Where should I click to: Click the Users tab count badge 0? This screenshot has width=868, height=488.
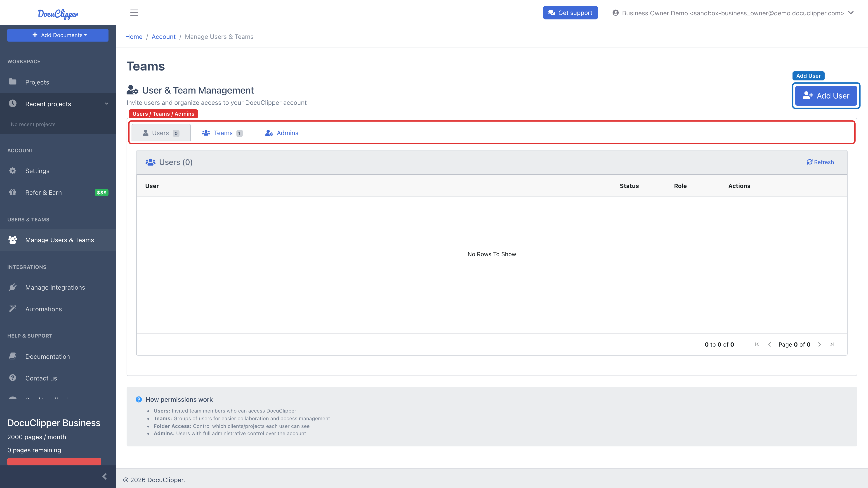(x=176, y=133)
